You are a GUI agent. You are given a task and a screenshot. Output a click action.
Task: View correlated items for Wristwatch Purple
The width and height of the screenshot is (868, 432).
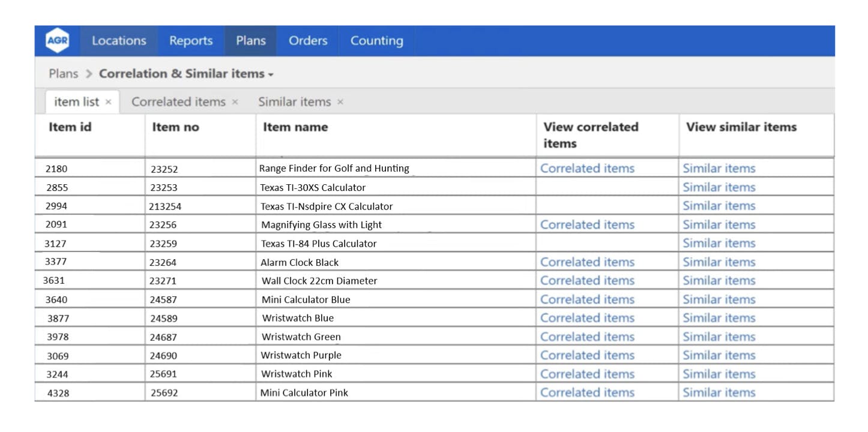(x=587, y=355)
